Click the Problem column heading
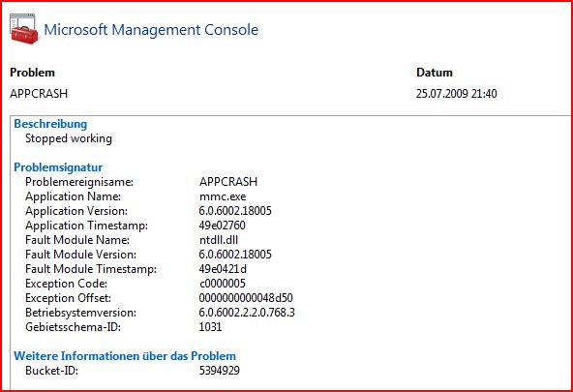Image resolution: width=573 pixels, height=392 pixels. click(x=32, y=73)
